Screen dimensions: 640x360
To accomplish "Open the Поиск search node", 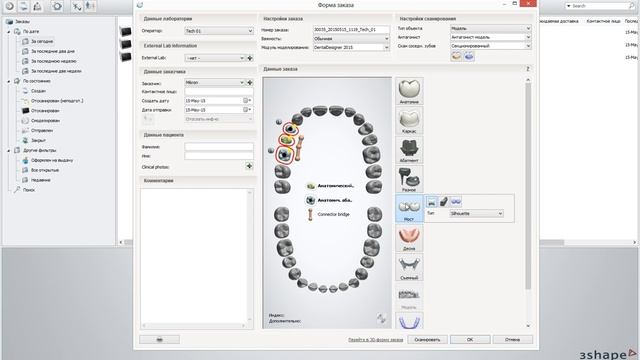I will pyautogui.click(x=29, y=190).
